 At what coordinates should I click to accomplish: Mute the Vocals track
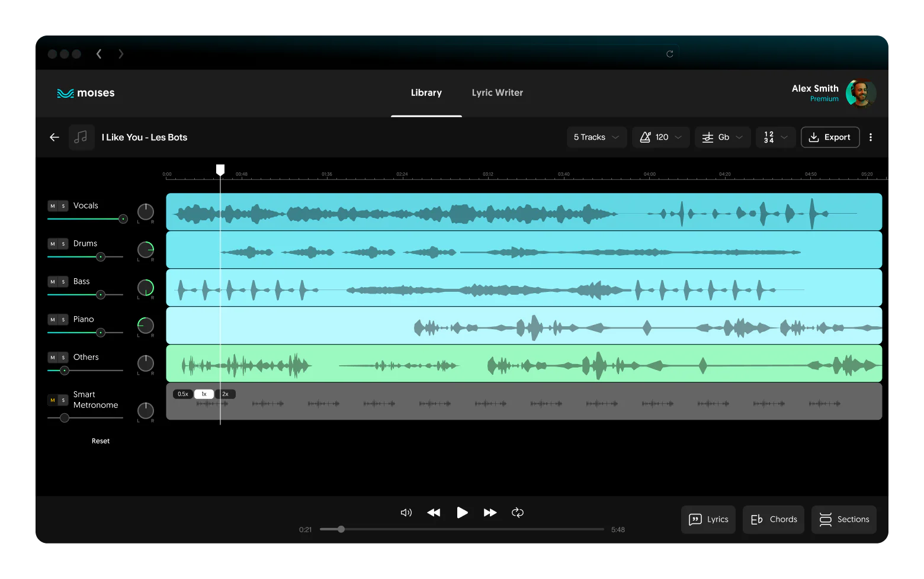(53, 206)
